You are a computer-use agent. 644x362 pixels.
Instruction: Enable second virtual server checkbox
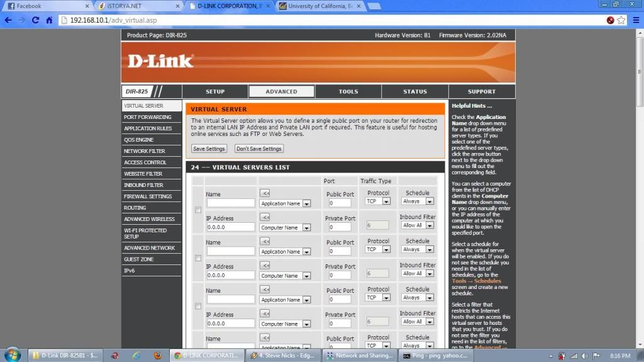tap(198, 258)
